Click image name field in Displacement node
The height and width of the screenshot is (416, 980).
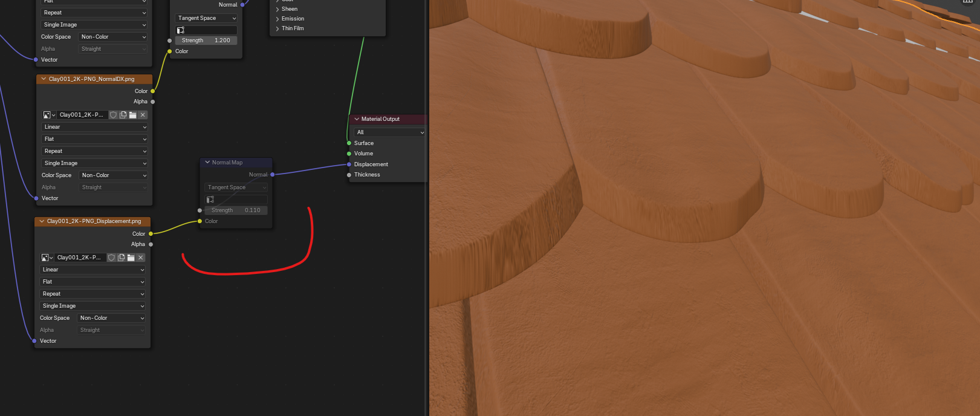[x=80, y=258]
